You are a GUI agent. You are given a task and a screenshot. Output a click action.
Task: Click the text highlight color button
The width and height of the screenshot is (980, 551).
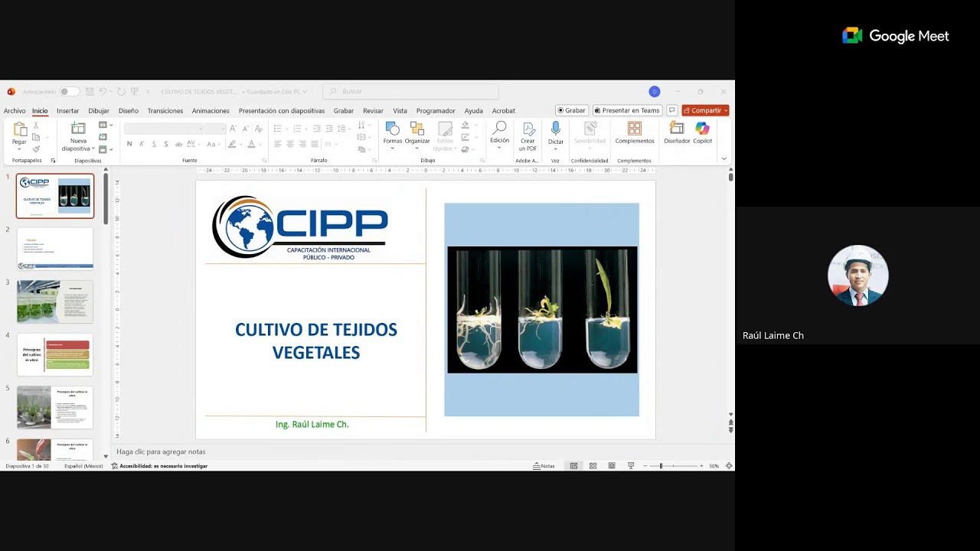pos(233,144)
